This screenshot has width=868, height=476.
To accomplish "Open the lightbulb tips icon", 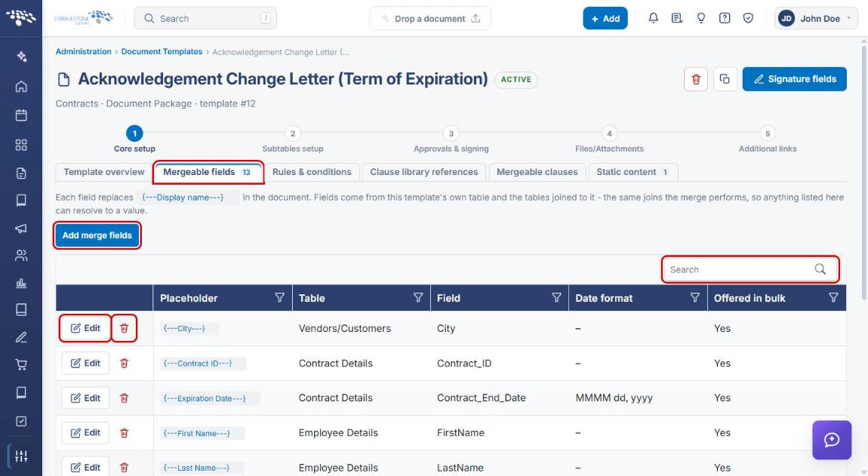I will 701,18.
